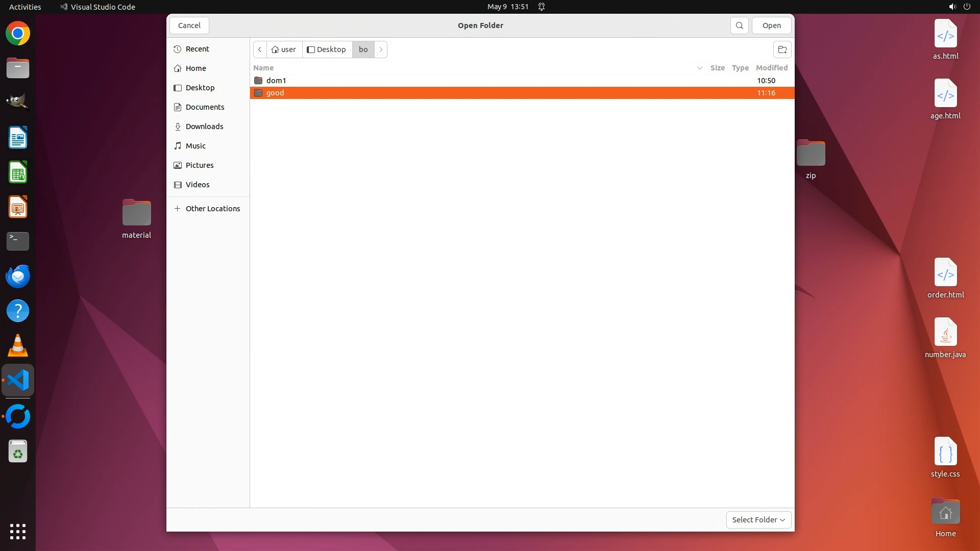The image size is (980, 551).
Task: Sort files by Modified column header
Action: (771, 68)
